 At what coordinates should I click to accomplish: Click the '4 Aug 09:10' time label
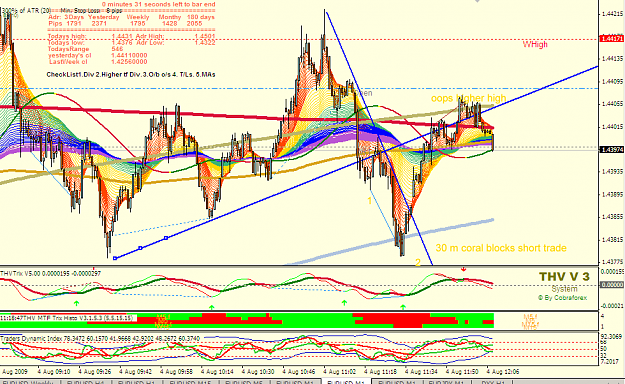click(54, 372)
